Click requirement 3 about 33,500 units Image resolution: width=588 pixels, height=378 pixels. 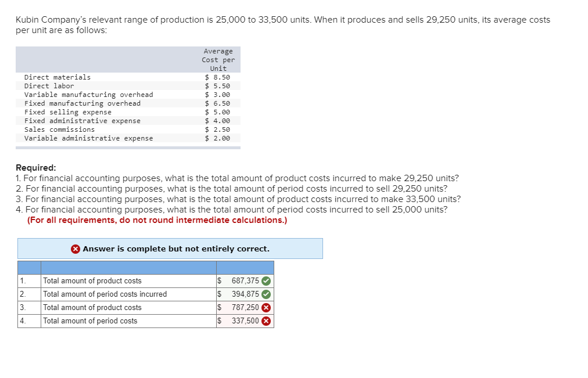click(238, 199)
